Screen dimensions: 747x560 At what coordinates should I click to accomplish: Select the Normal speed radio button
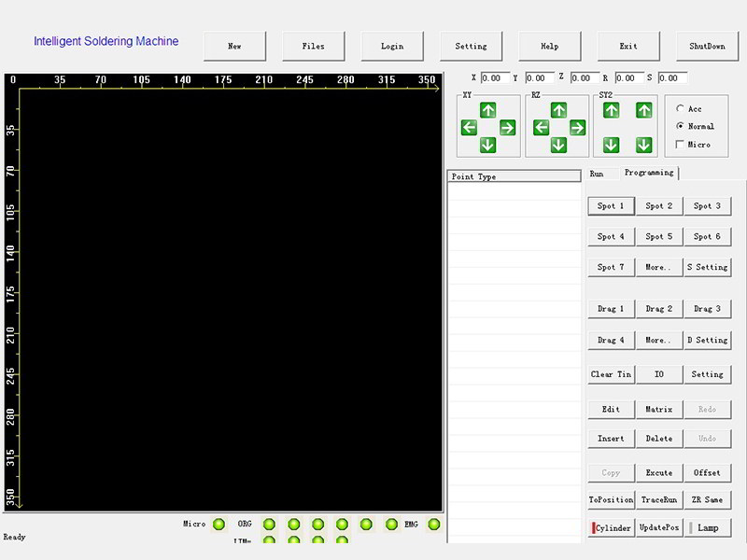pyautogui.click(x=680, y=126)
